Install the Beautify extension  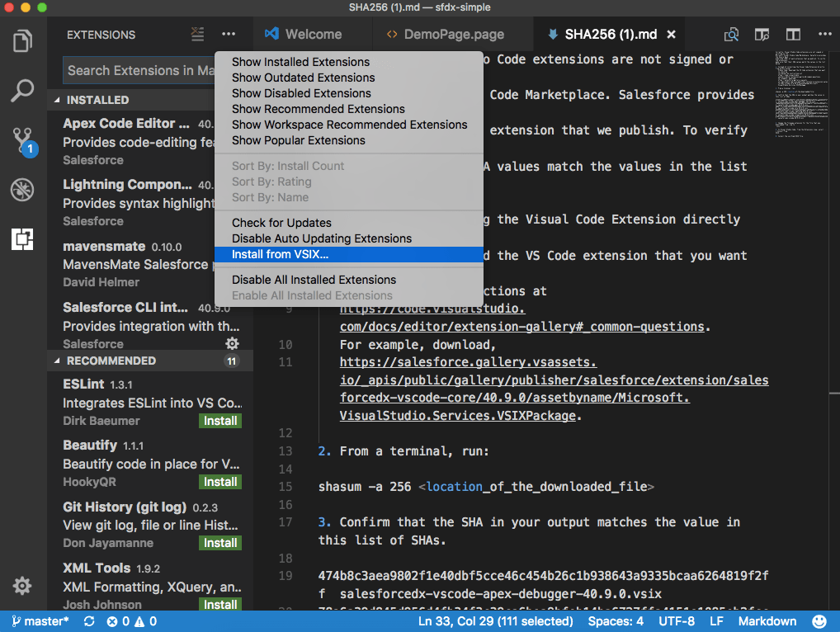220,482
